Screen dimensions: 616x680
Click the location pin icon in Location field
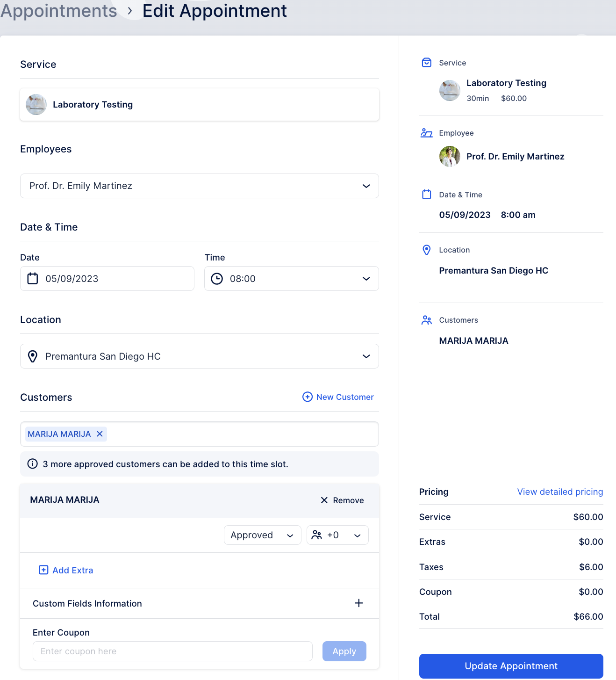[32, 356]
